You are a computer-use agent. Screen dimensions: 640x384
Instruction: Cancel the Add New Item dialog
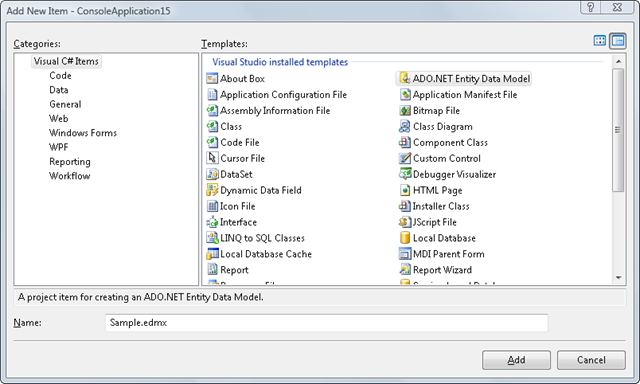591,360
